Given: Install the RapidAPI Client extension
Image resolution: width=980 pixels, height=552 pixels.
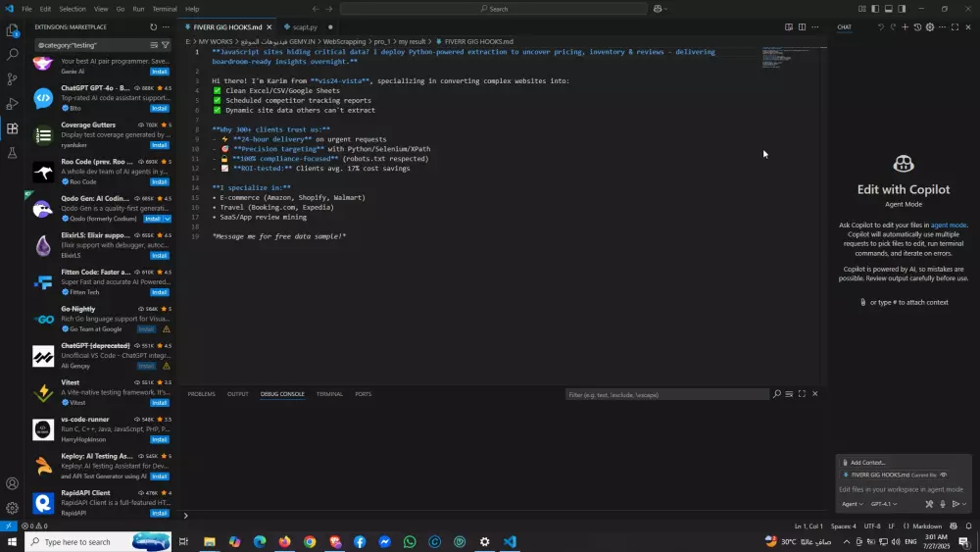Looking at the screenshot, I should pos(160,513).
